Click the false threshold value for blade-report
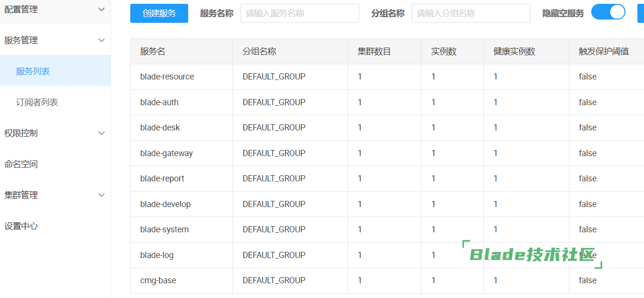Screen dimensions: 644x298 point(587,179)
